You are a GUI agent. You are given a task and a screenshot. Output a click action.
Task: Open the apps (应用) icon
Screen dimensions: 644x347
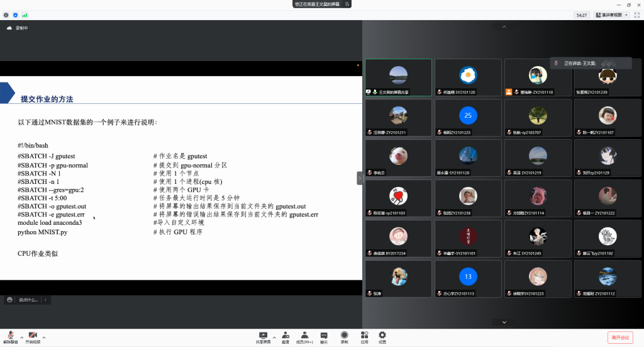tap(364, 337)
